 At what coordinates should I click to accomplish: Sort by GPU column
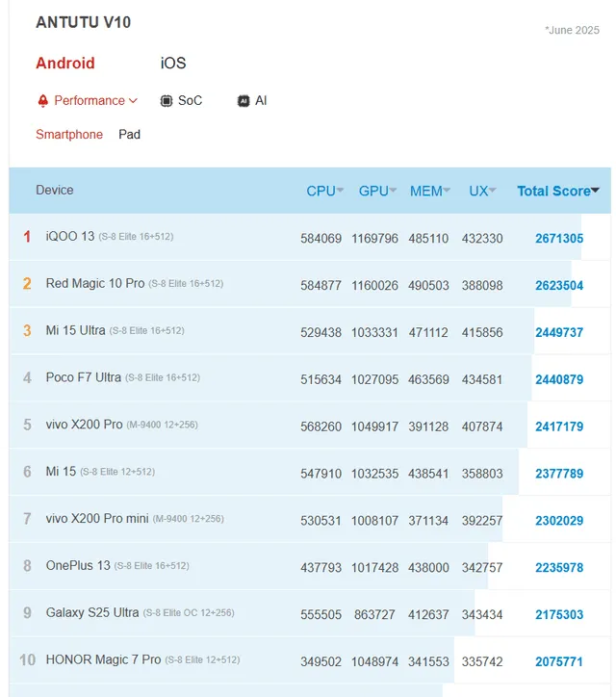coord(377,192)
